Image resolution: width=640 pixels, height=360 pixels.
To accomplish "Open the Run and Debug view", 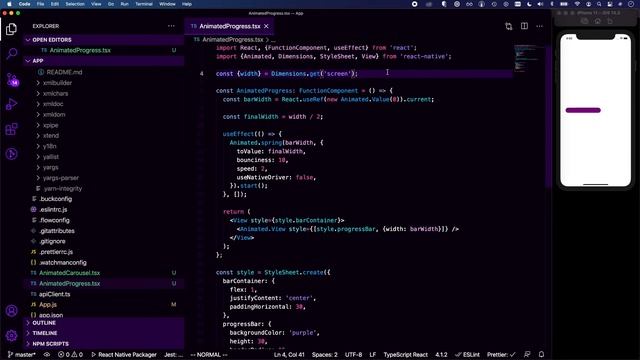I will click(11, 104).
